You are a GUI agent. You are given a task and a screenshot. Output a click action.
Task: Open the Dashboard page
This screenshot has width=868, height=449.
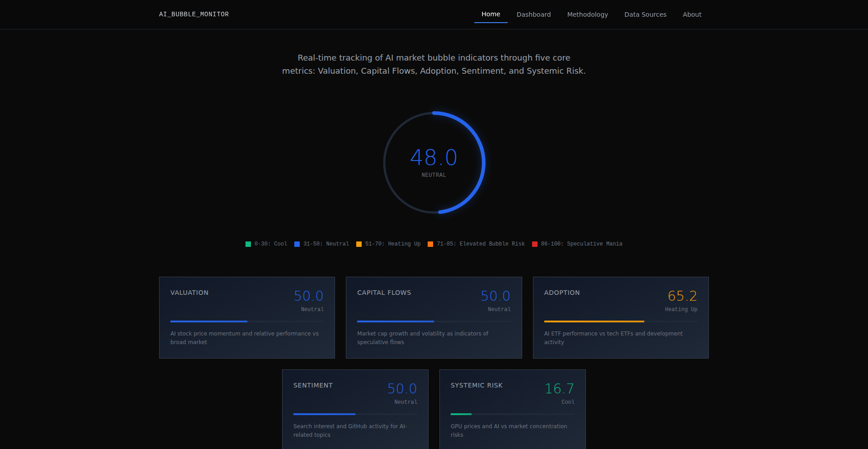[533, 14]
